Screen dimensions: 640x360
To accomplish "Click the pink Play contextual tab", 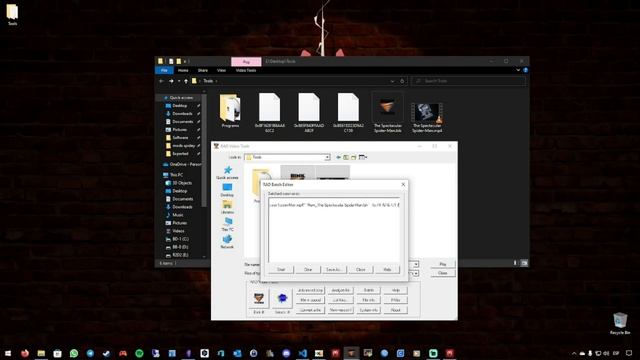I will point(246,62).
